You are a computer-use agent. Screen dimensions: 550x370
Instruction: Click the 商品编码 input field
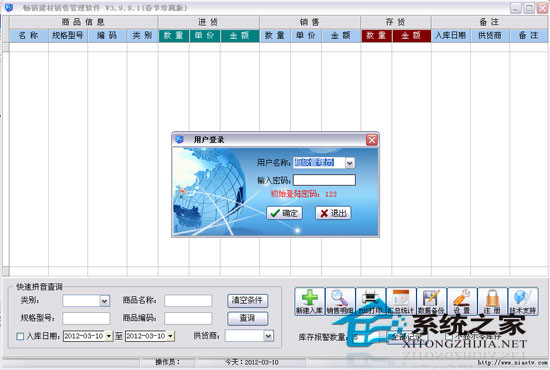[188, 318]
